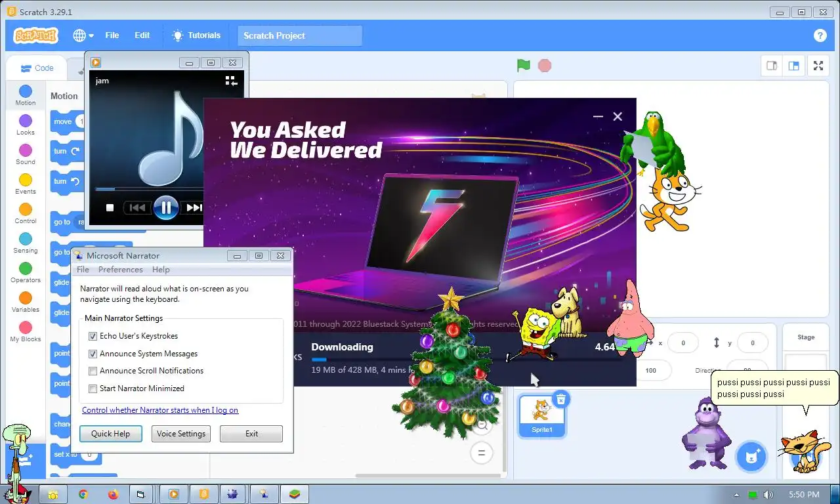
Task: Open the language globe dropdown
Action: click(x=83, y=35)
